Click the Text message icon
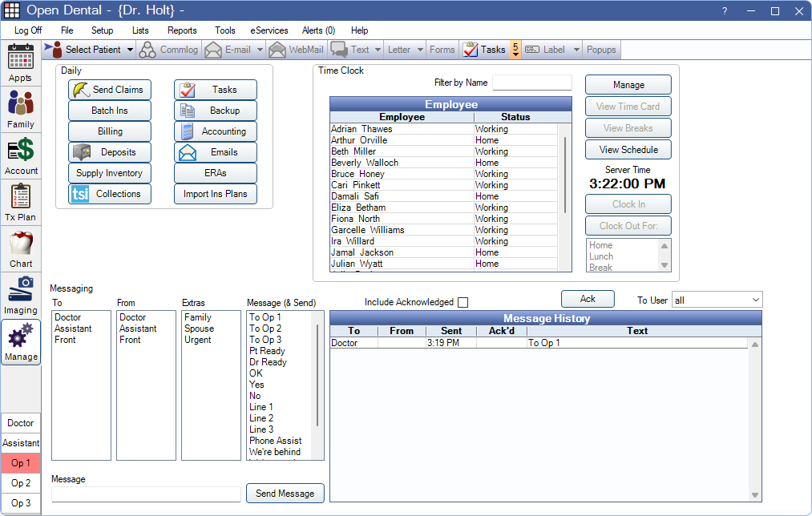812x516 pixels. pyautogui.click(x=339, y=50)
